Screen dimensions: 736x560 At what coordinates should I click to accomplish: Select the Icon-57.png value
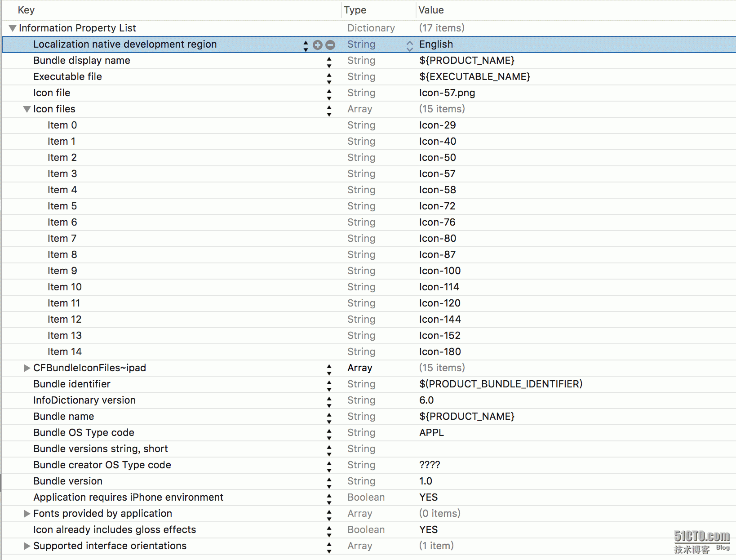point(447,93)
